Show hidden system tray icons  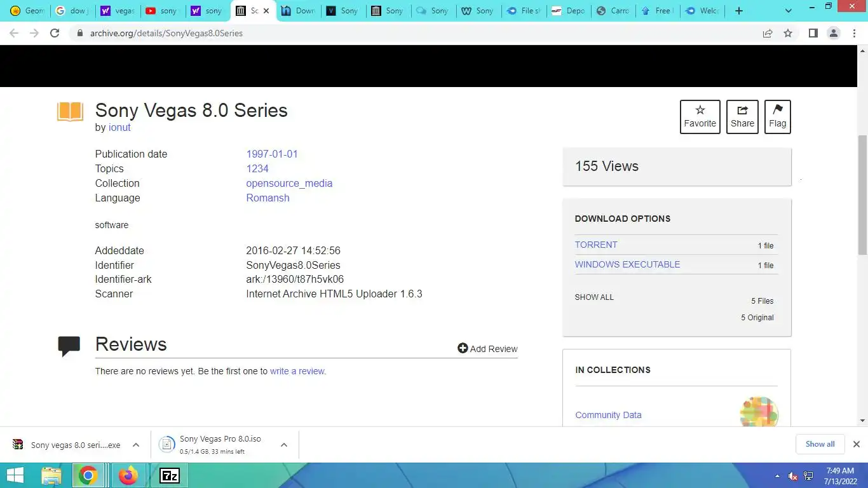777,476
